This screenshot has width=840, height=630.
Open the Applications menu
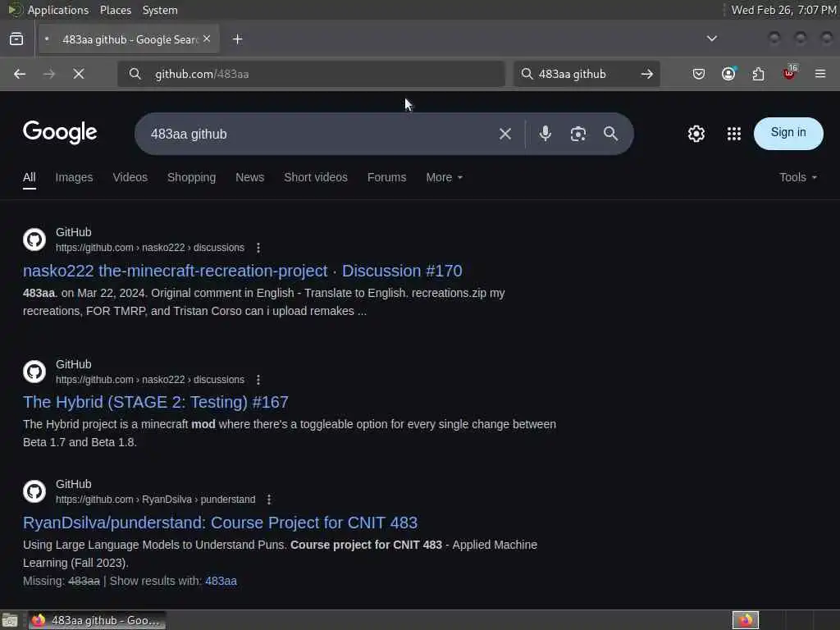click(x=58, y=10)
